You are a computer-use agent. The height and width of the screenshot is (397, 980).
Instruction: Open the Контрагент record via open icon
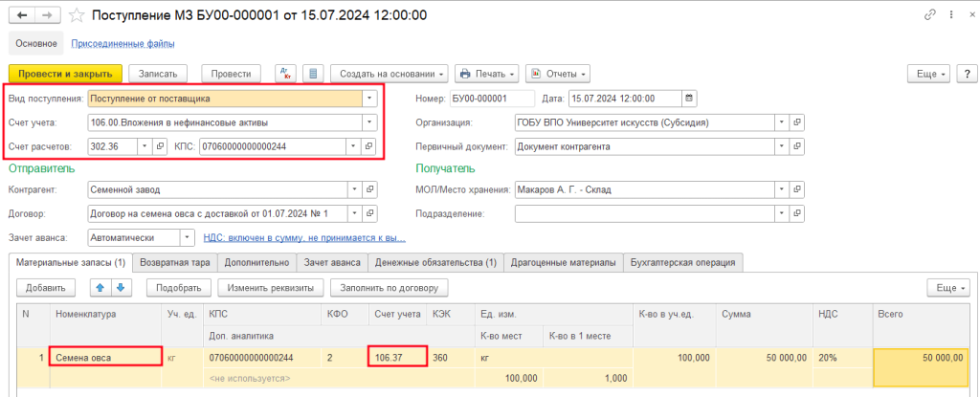click(369, 189)
